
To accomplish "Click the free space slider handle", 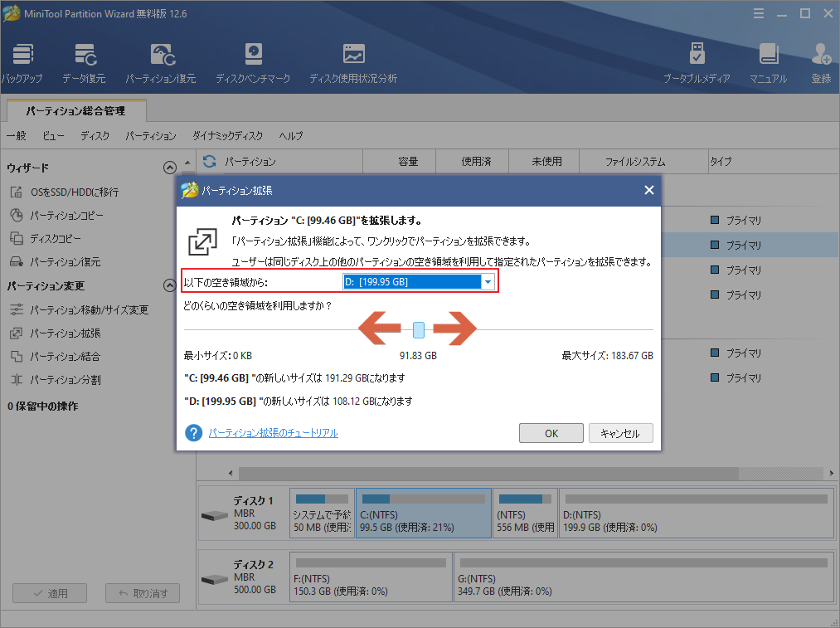I will tap(417, 329).
